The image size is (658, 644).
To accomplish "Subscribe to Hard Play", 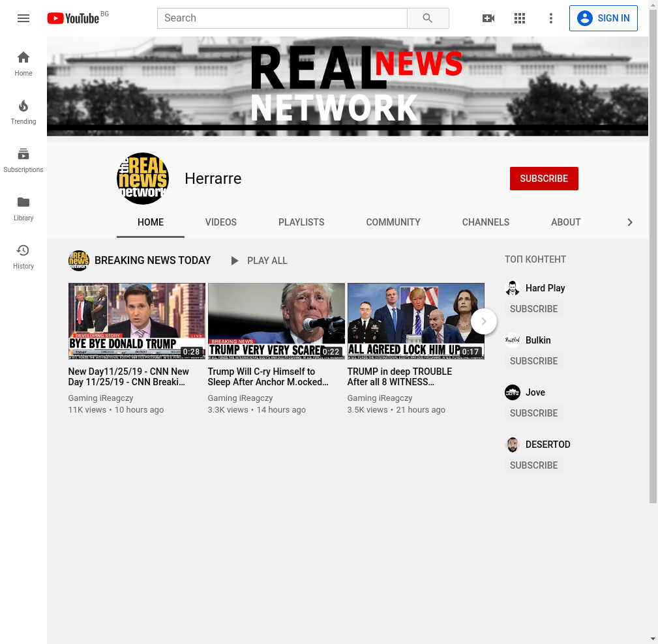I will (534, 309).
